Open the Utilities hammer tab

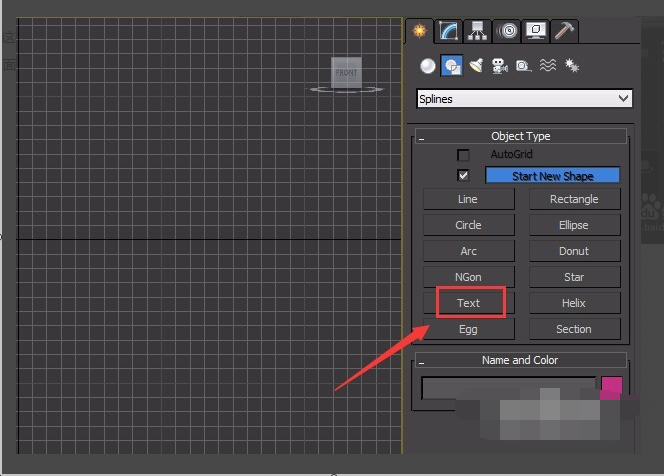click(564, 31)
